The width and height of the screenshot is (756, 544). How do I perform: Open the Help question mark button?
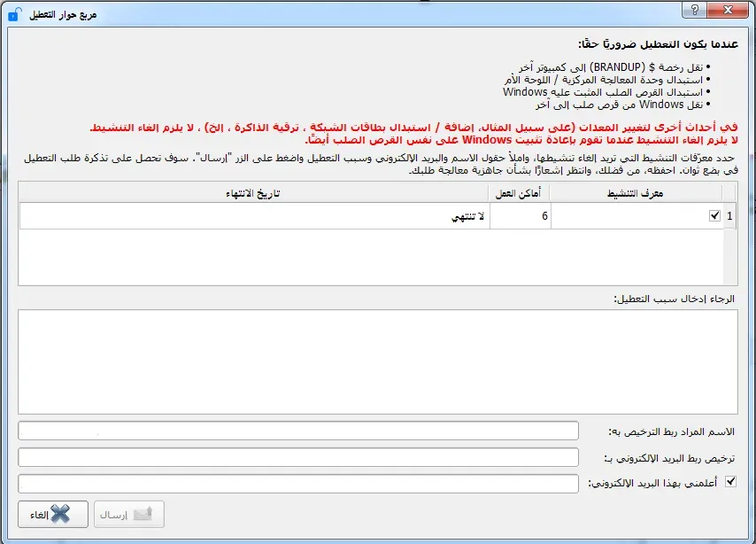point(696,11)
